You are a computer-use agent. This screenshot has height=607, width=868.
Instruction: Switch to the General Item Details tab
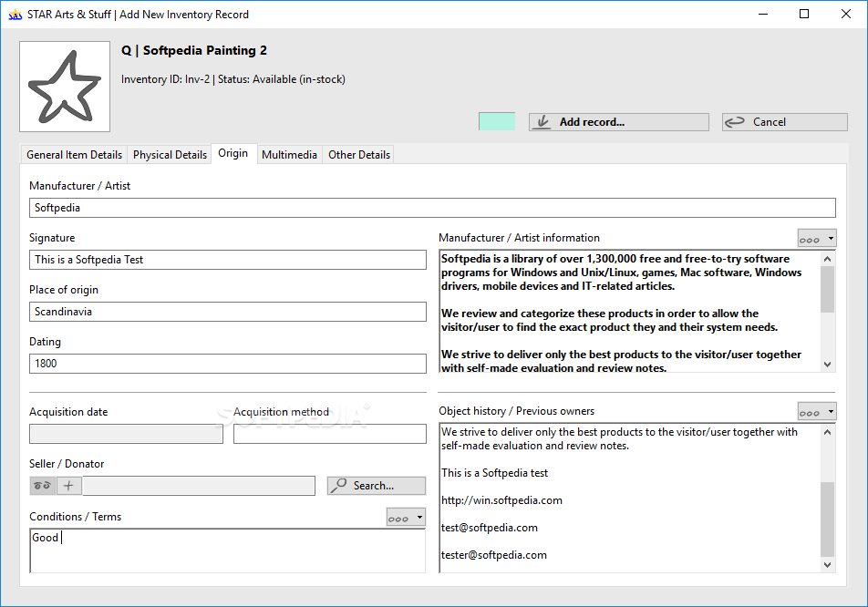(x=74, y=155)
